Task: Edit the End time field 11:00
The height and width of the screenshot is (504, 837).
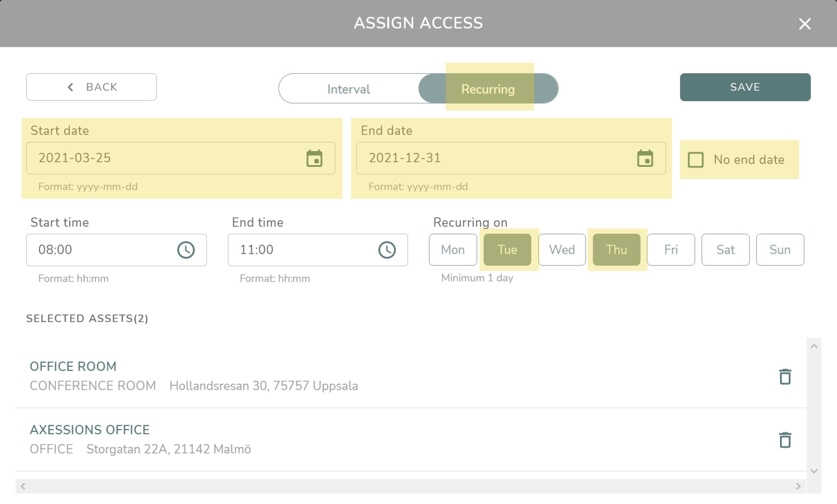Action: pos(318,250)
